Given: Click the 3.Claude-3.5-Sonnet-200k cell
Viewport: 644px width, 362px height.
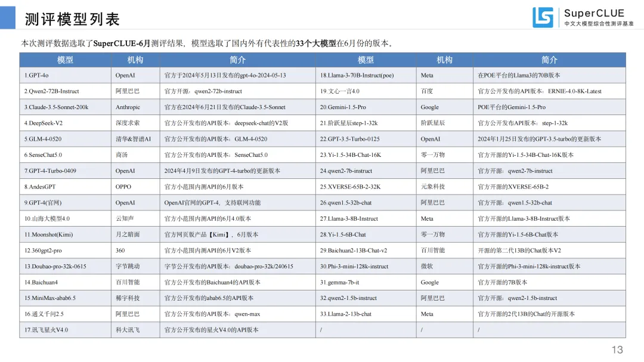Looking at the screenshot, I should (x=66, y=107).
